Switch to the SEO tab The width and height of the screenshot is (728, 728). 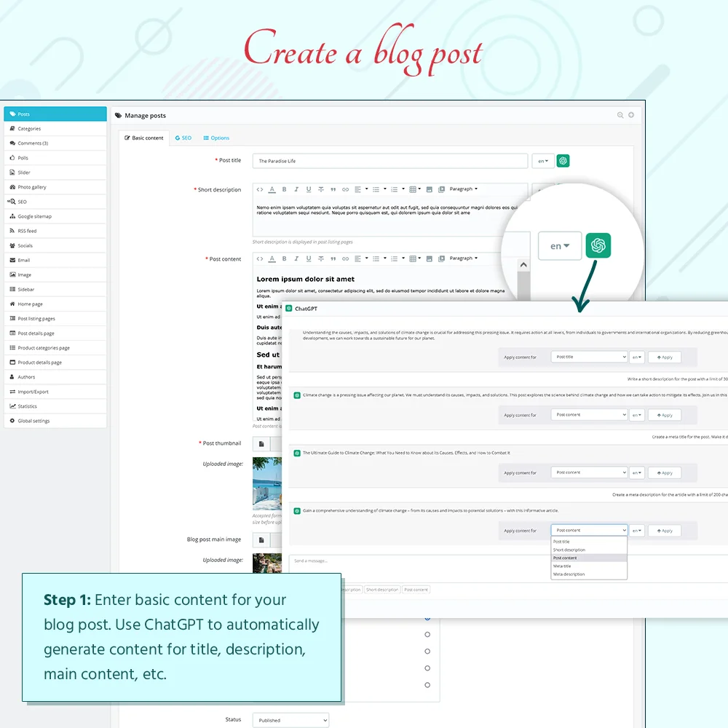point(183,138)
